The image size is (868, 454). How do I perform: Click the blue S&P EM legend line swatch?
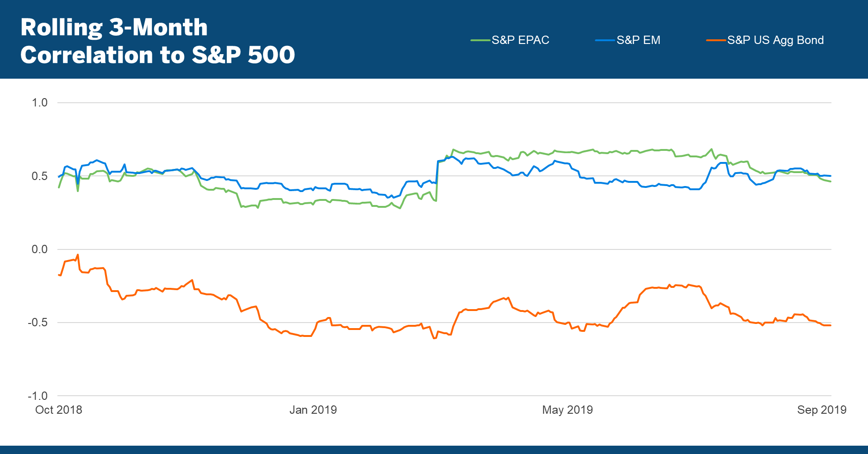pos(605,41)
